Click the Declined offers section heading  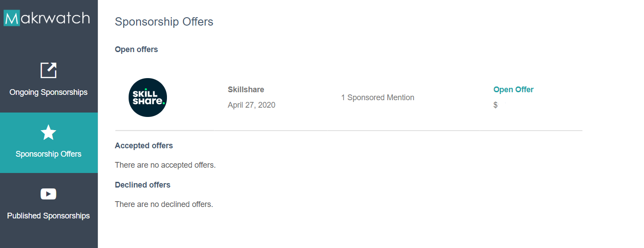click(x=142, y=185)
